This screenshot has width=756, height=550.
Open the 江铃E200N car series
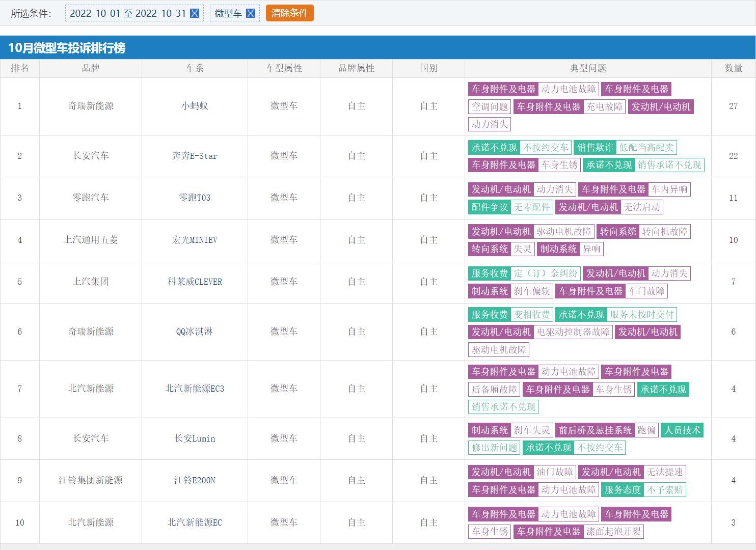click(x=195, y=480)
